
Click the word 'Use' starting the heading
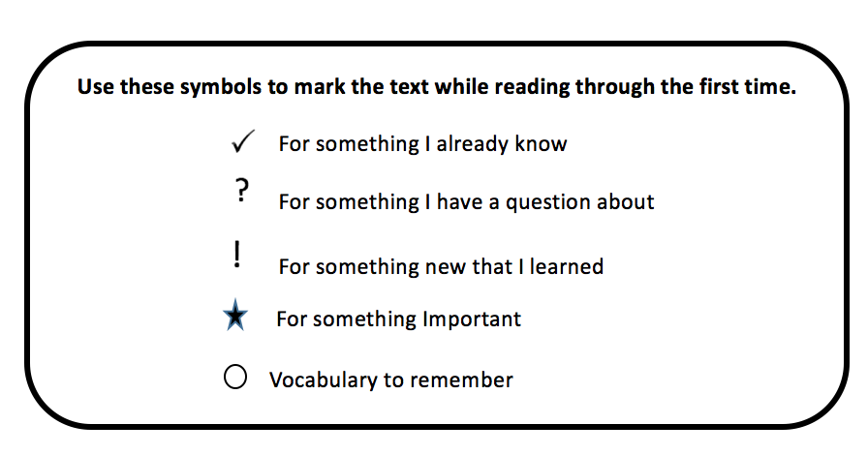pos(92,87)
